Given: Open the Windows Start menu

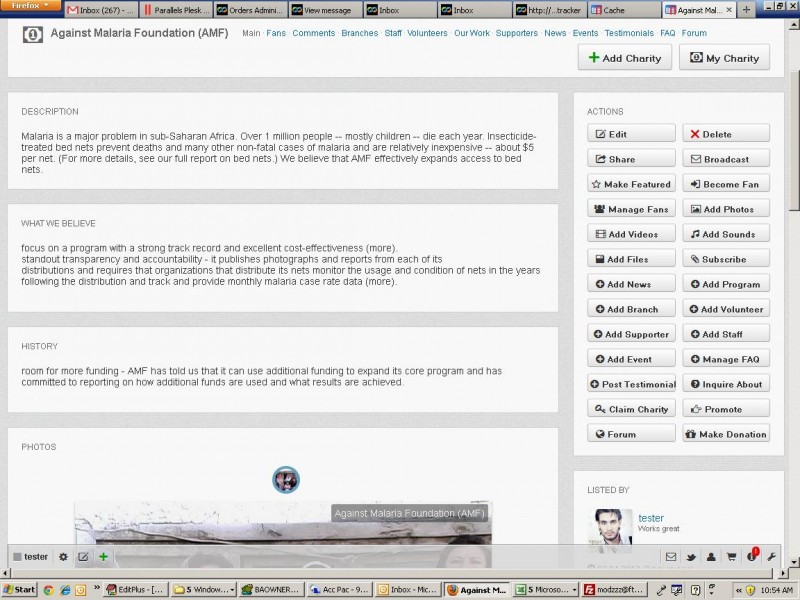Looking at the screenshot, I should [19, 590].
